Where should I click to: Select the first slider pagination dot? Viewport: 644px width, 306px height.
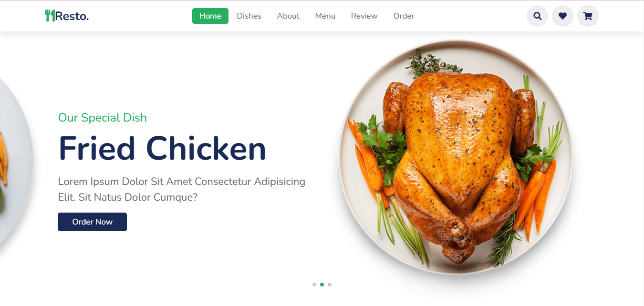coord(314,285)
